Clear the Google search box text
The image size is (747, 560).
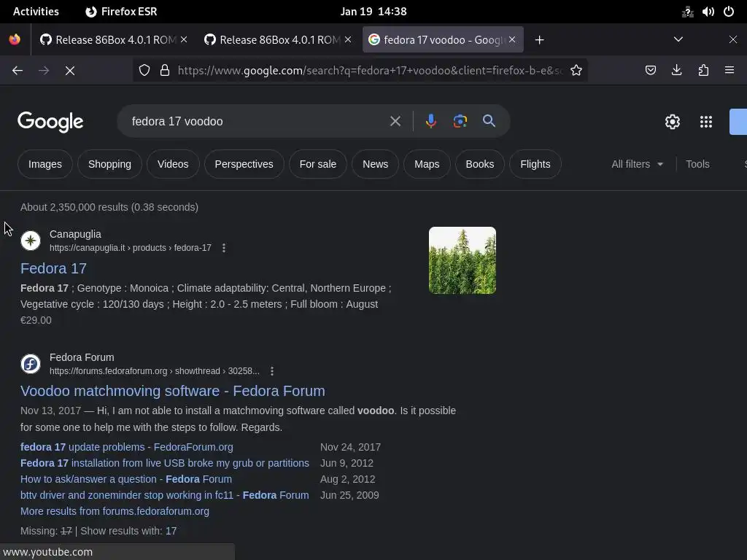click(395, 122)
